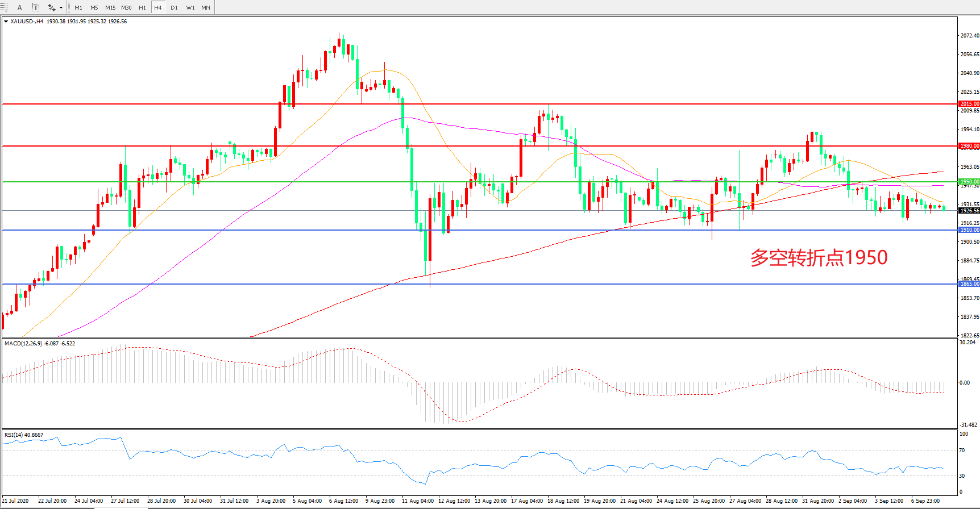Change chart to D1 daily timeframe

[174, 7]
